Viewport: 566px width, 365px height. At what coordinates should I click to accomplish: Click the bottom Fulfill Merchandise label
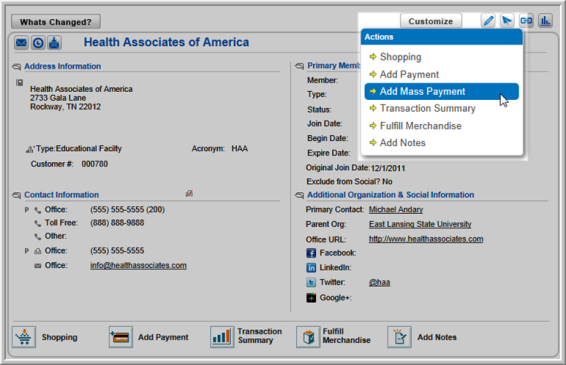coord(347,336)
